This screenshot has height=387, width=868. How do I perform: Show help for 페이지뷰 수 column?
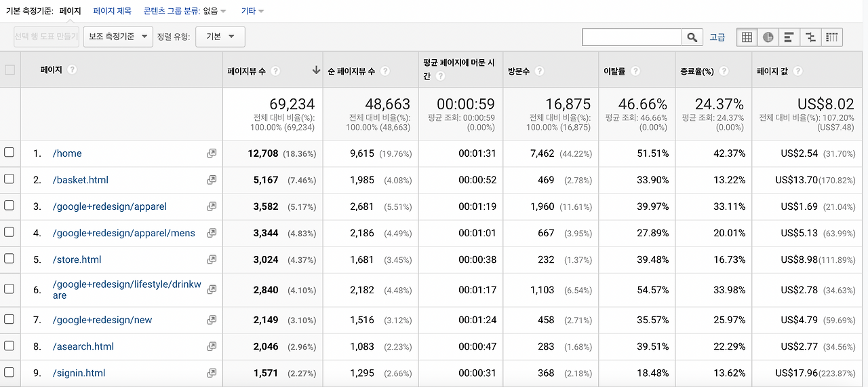pyautogui.click(x=275, y=71)
